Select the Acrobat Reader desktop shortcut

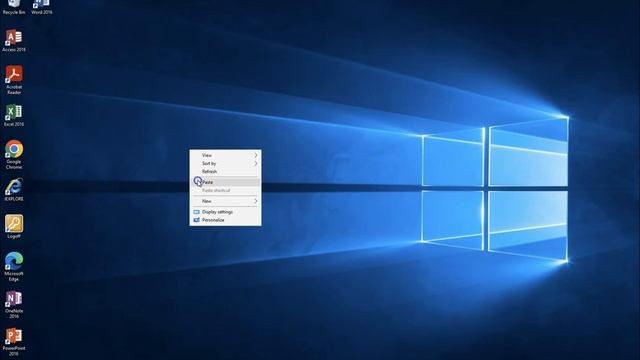click(14, 80)
